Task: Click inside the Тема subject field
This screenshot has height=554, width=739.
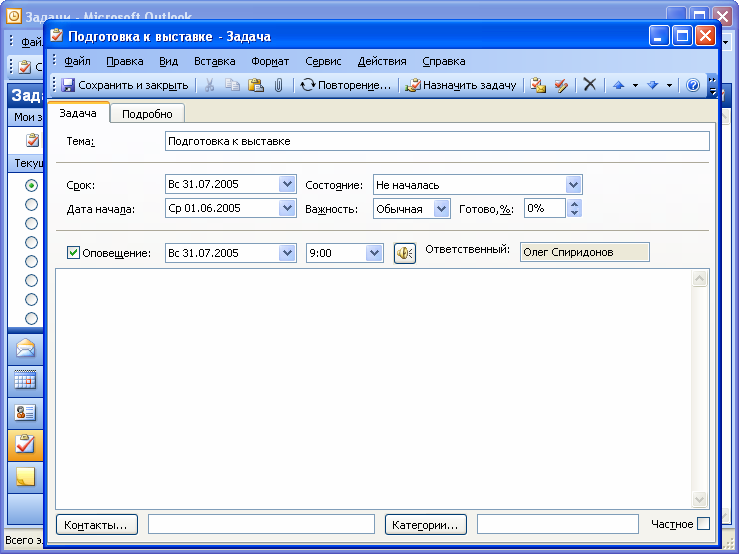Action: 436,141
